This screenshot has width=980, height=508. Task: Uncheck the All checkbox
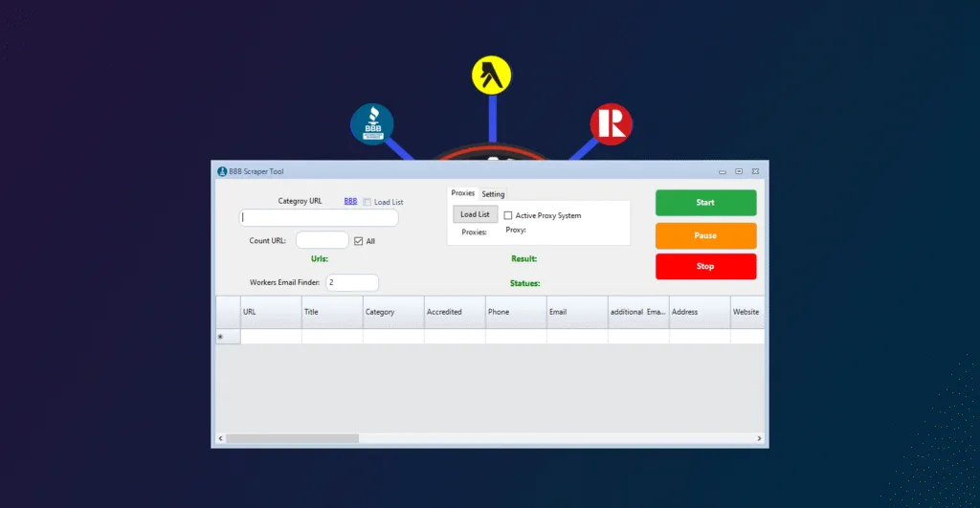click(x=358, y=241)
